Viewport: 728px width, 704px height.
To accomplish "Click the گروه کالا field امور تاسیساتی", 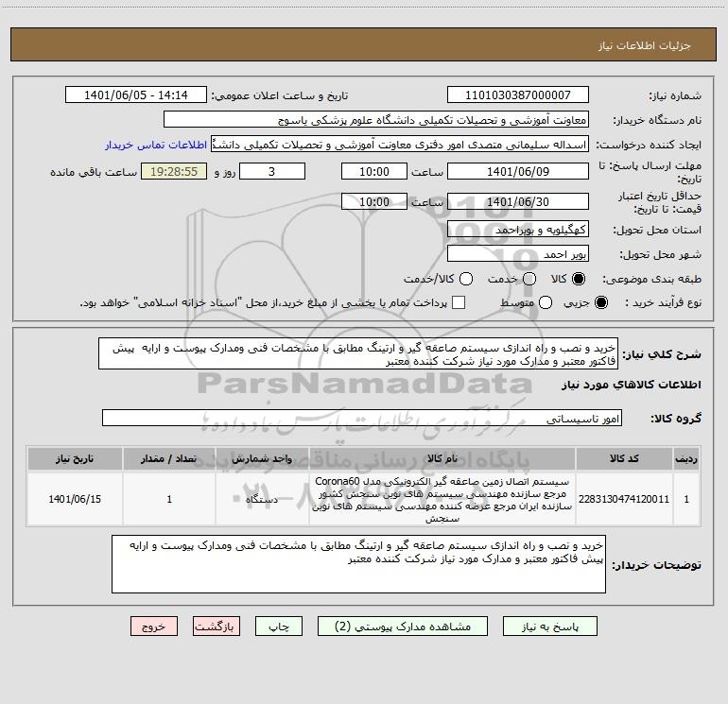I will [362, 418].
